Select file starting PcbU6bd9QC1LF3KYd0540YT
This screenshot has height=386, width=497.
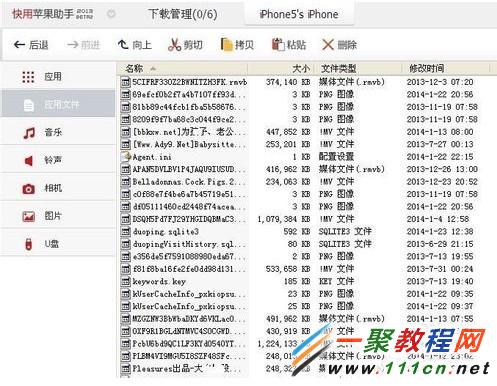(188, 344)
